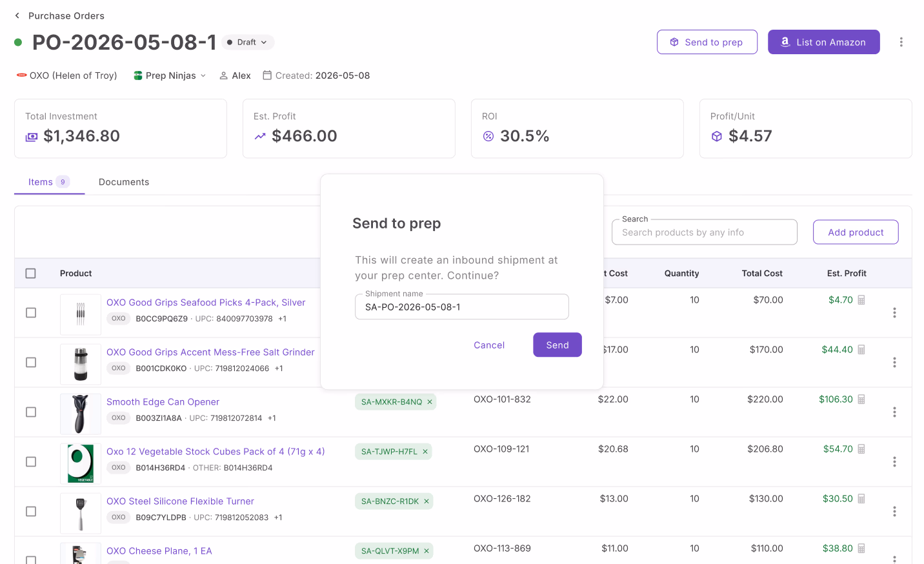Confirm with the Send button
Image resolution: width=924 pixels, height=564 pixels.
557,345
